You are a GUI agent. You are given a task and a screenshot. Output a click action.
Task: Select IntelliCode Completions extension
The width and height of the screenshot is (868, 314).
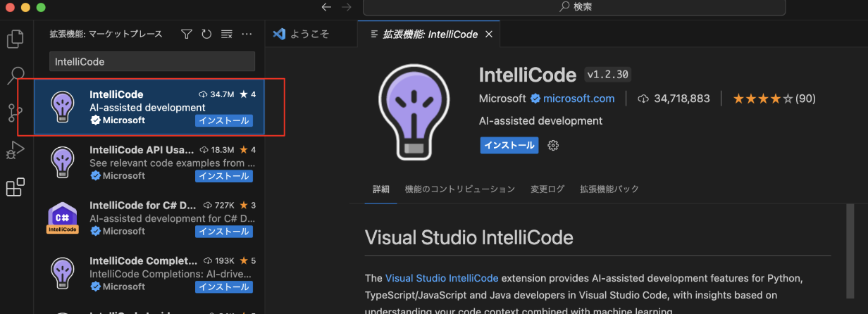click(149, 273)
